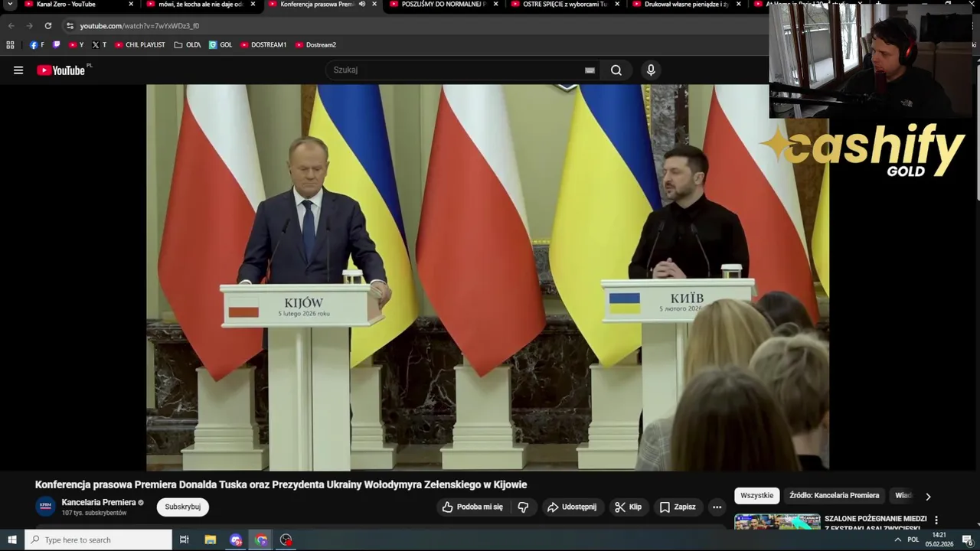Like the video with Podoba mi się
980x551 pixels.
click(x=472, y=507)
